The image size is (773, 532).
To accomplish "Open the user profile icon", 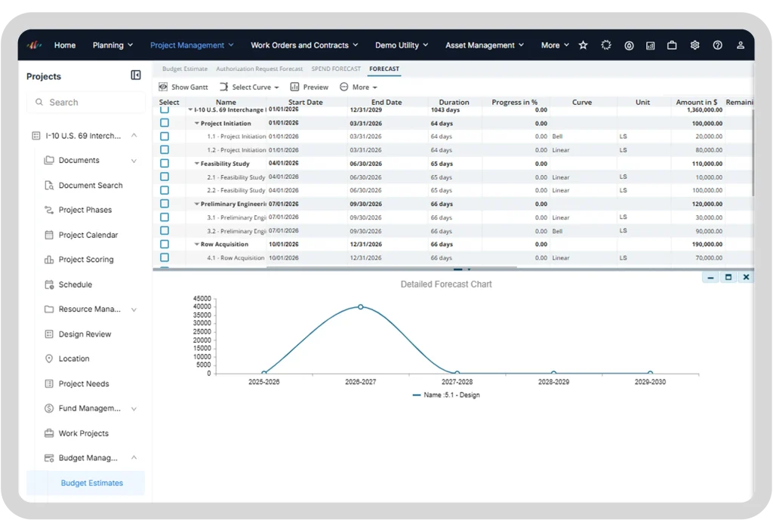I will [740, 45].
